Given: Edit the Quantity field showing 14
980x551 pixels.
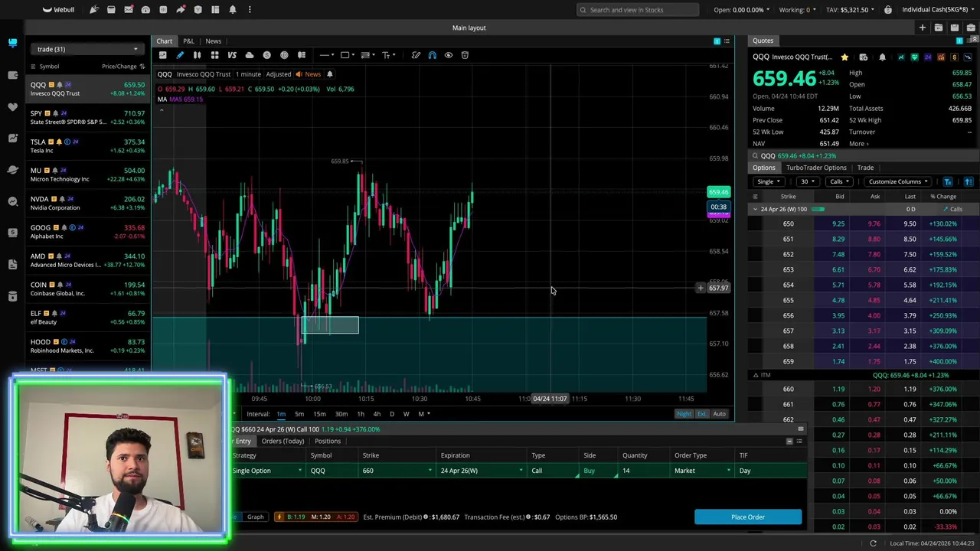Looking at the screenshot, I should (x=643, y=471).
